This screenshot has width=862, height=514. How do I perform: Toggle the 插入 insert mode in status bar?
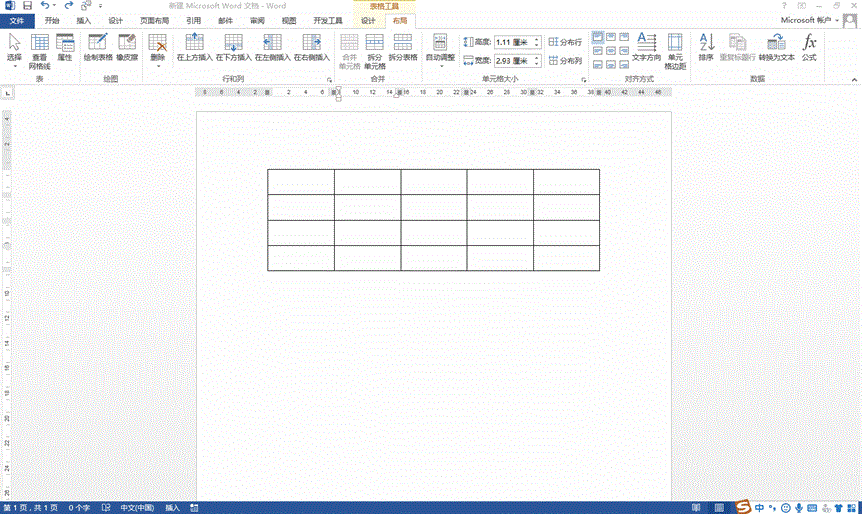coord(173,508)
